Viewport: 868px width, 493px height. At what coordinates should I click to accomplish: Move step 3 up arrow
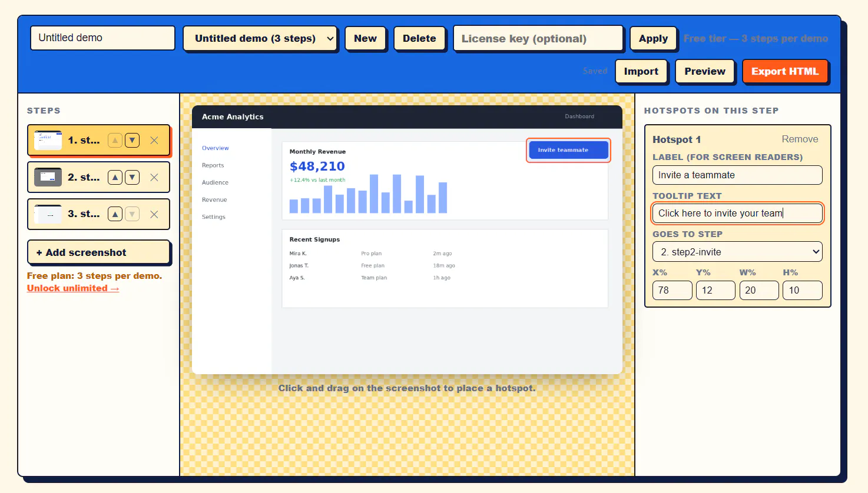115,214
